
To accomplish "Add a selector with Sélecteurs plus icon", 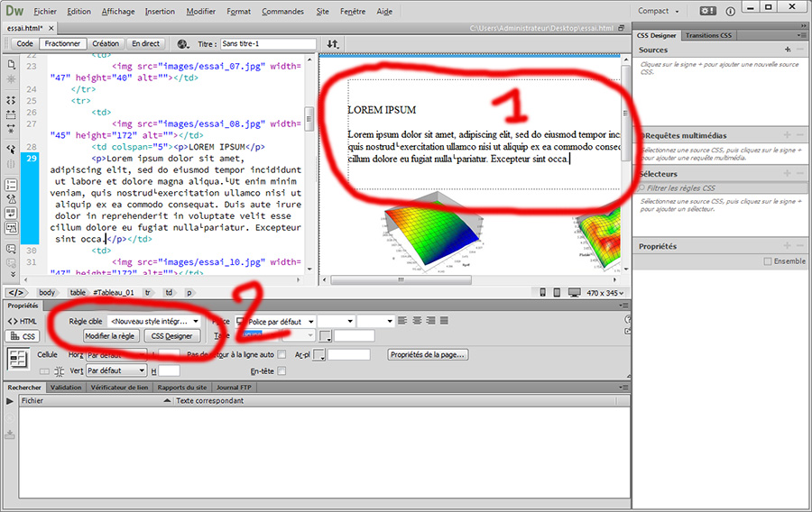I will (787, 174).
